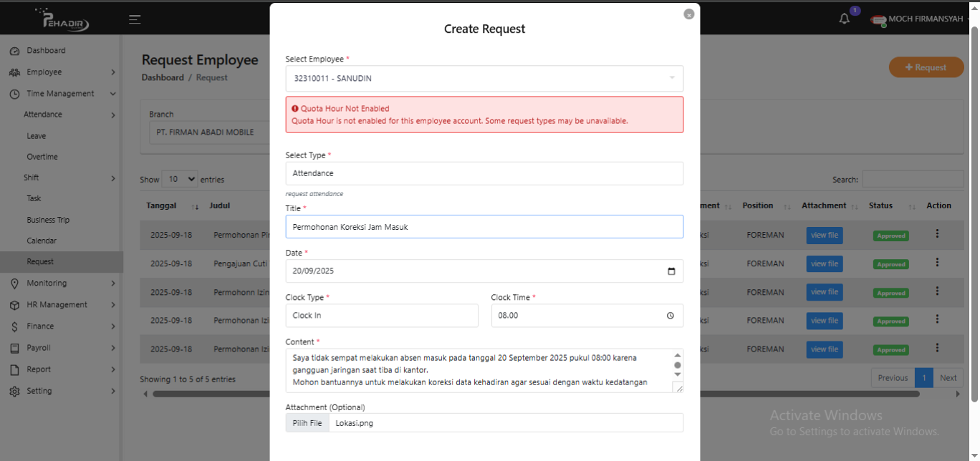Open the calendar picker in Date field
The height and width of the screenshot is (461, 980).
click(671, 271)
